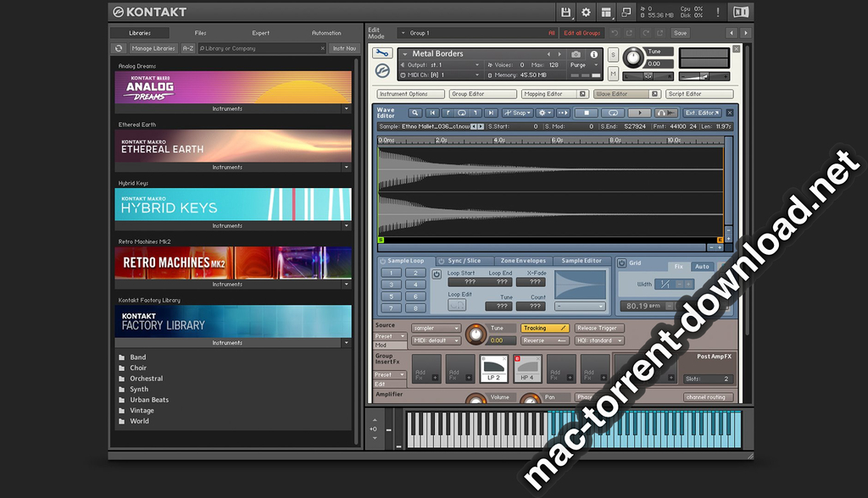The height and width of the screenshot is (498, 868).
Task: Select the next sample arrow beside Ethno Mallet
Action: tap(481, 126)
